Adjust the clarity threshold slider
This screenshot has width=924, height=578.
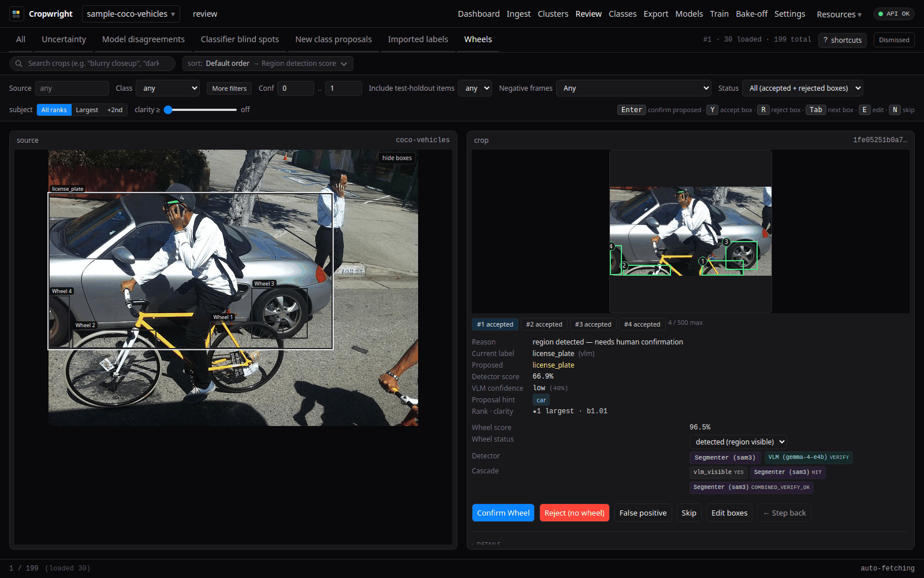(200, 110)
